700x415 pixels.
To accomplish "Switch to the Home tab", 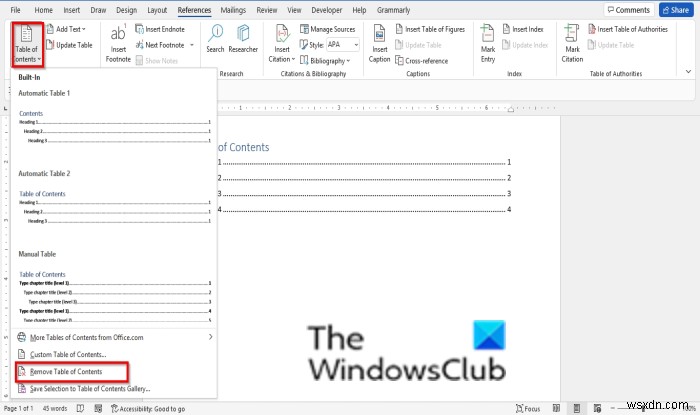I will click(x=43, y=10).
